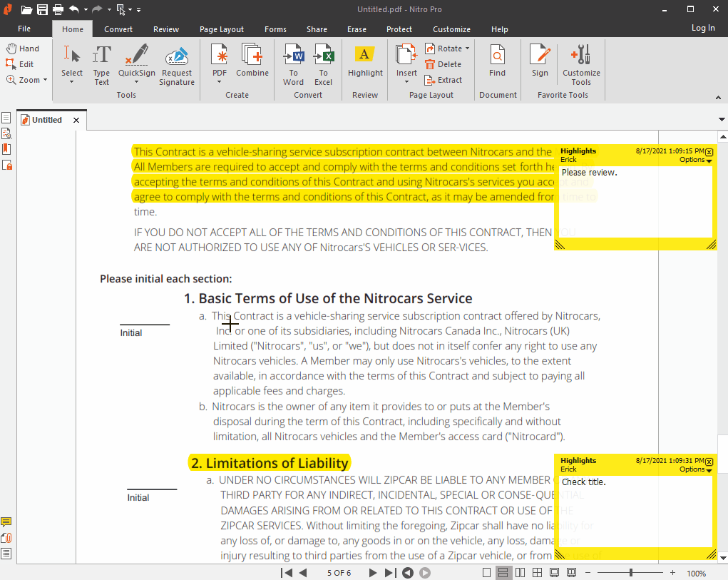This screenshot has height=580, width=728.
Task: Open the Zoom tool dropdown
Action: coord(45,80)
